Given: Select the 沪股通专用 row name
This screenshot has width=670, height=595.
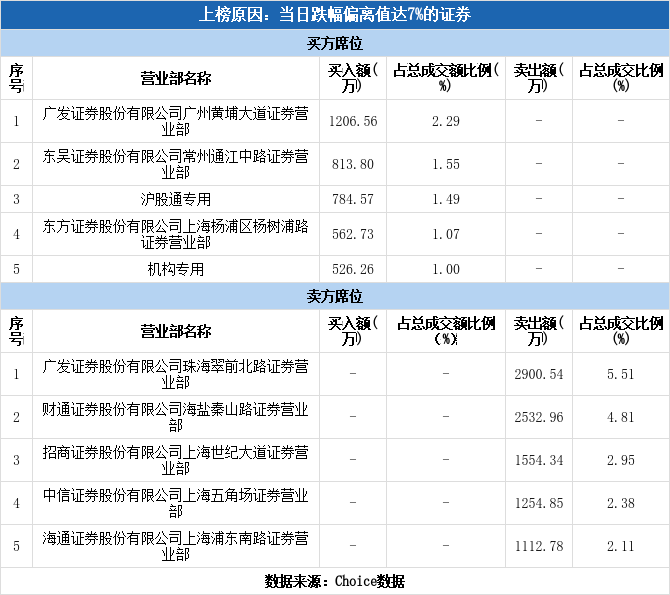Looking at the screenshot, I should pyautogui.click(x=176, y=199).
